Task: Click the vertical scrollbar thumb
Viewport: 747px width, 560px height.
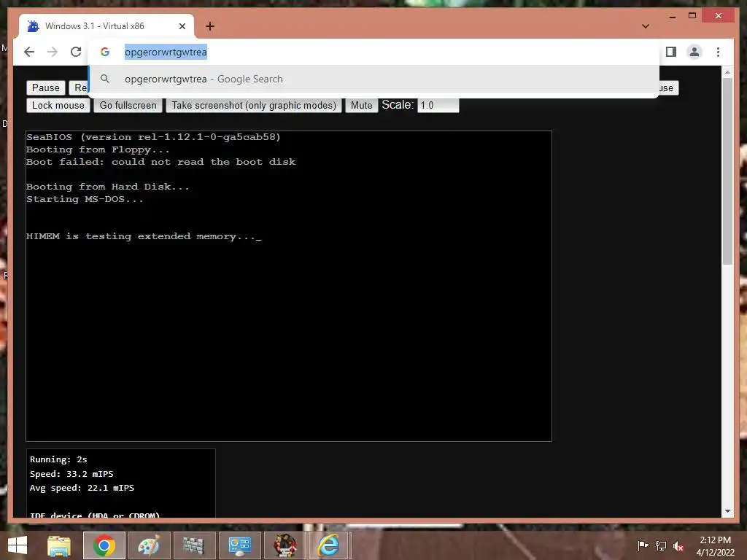Action: (x=727, y=171)
